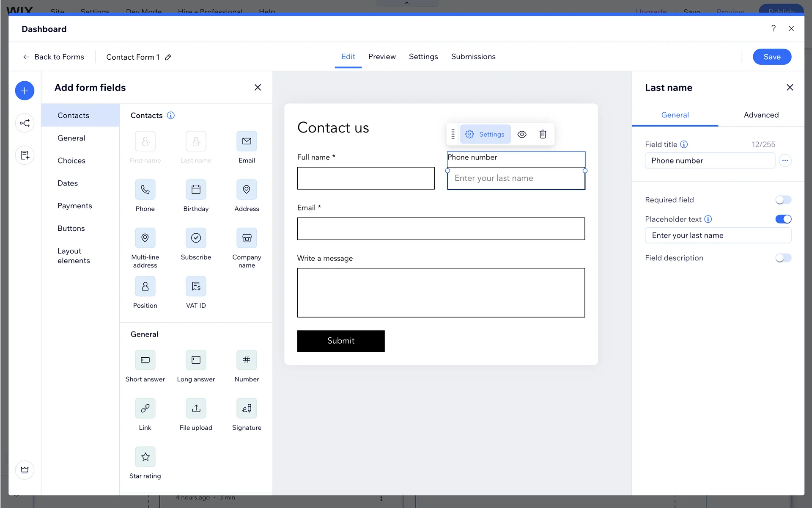812x508 pixels.
Task: Turn off the Placeholder text toggle
Action: click(x=783, y=219)
